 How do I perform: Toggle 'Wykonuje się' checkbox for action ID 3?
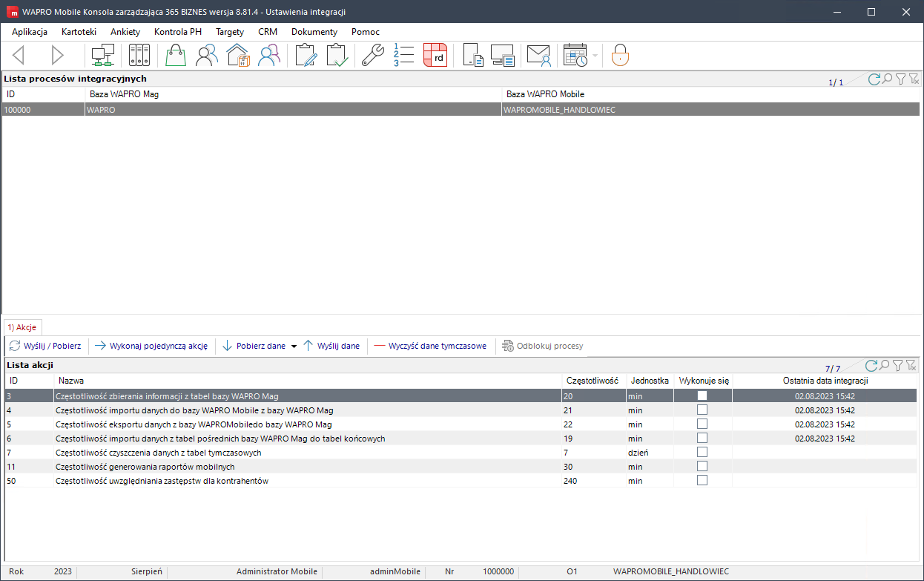click(x=702, y=395)
